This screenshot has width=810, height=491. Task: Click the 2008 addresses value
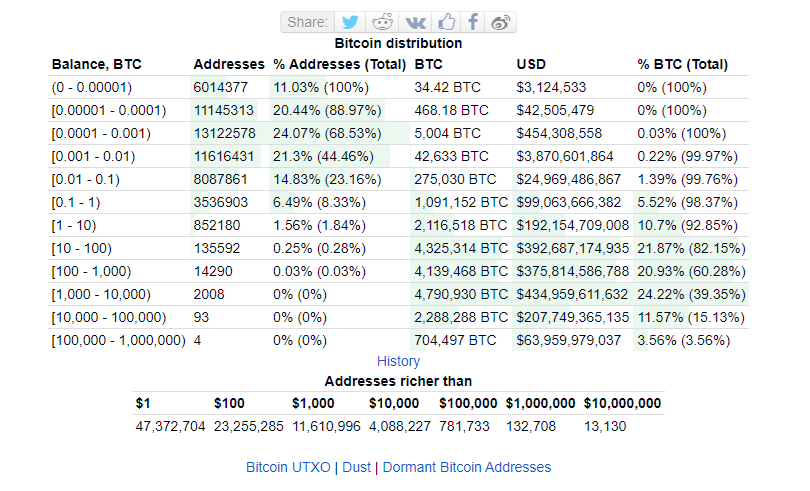[x=209, y=295]
